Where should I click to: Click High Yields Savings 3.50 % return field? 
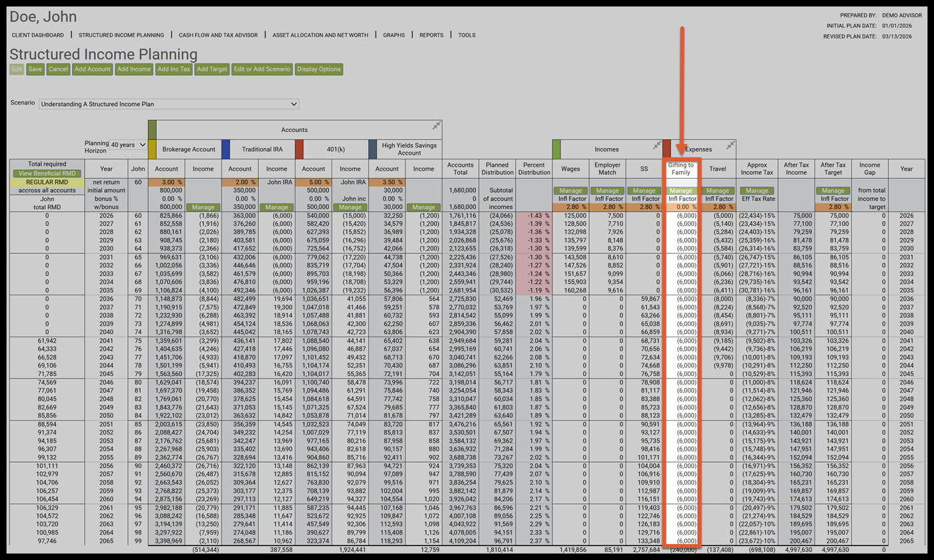click(386, 182)
